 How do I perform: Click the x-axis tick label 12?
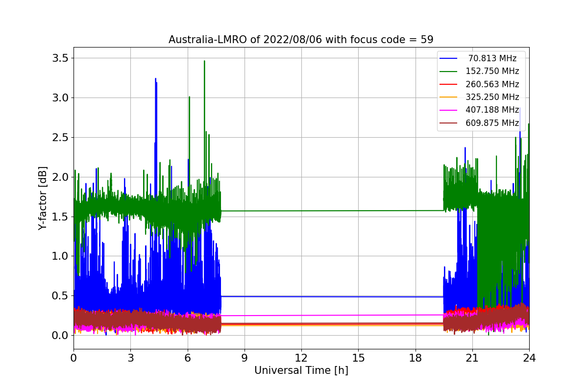[301, 358]
